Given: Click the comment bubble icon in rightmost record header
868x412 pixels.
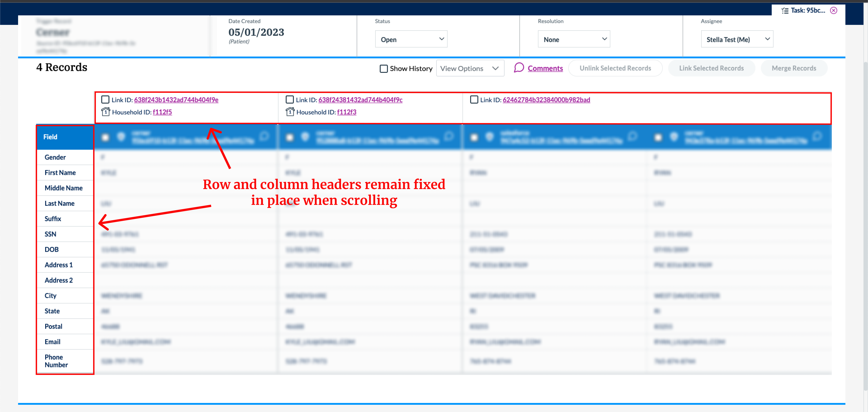Looking at the screenshot, I should [x=818, y=137].
